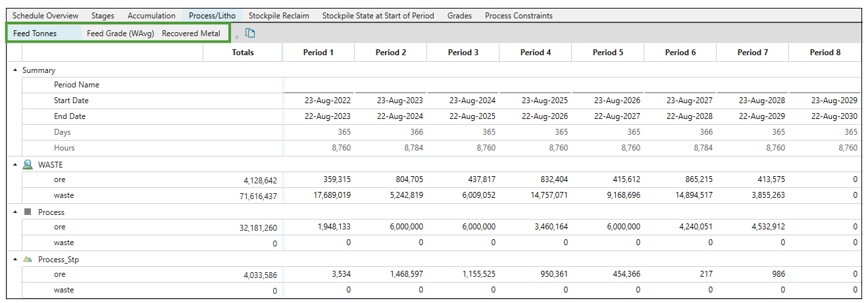This screenshot has width=868, height=303.
Task: Collapse the Process group
Action: (x=16, y=212)
